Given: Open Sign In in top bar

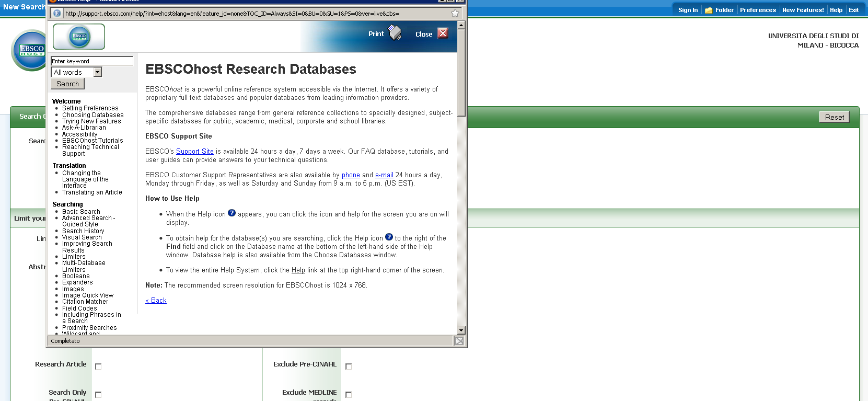Looking at the screenshot, I should click(x=688, y=10).
